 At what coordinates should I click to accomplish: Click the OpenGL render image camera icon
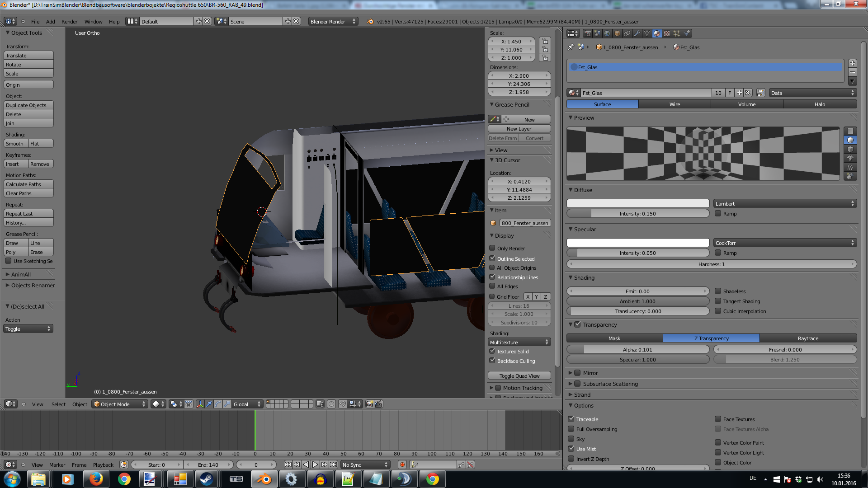tap(369, 404)
